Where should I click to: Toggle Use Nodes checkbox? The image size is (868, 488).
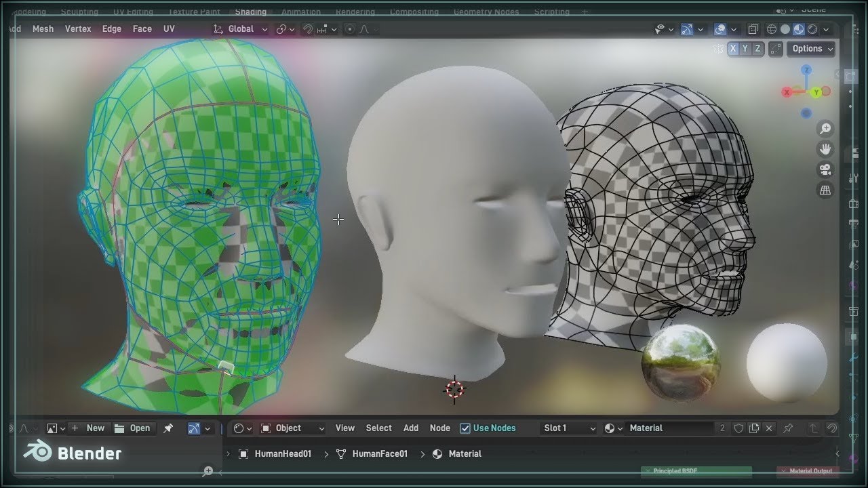tap(465, 428)
